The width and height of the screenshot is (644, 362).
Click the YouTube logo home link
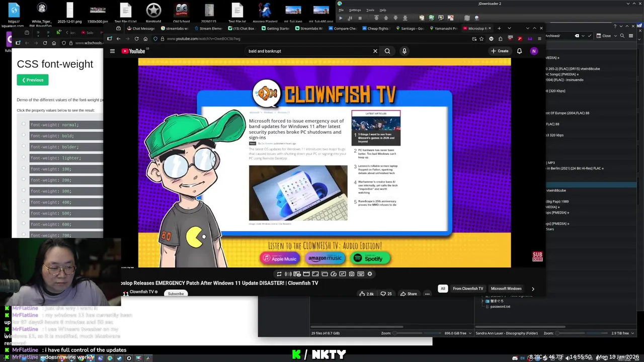click(133, 51)
